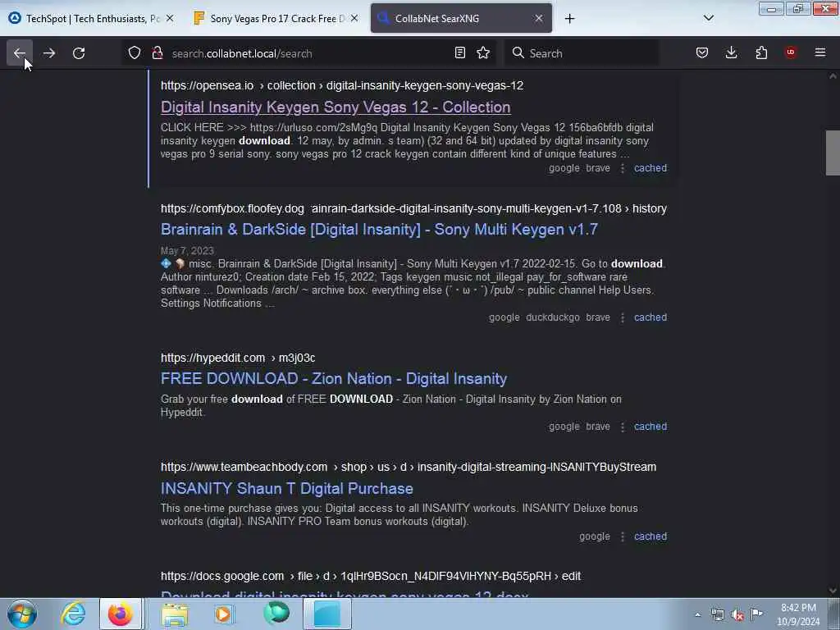
Task: Open the uBlock Origin extension icon
Action: click(x=791, y=52)
